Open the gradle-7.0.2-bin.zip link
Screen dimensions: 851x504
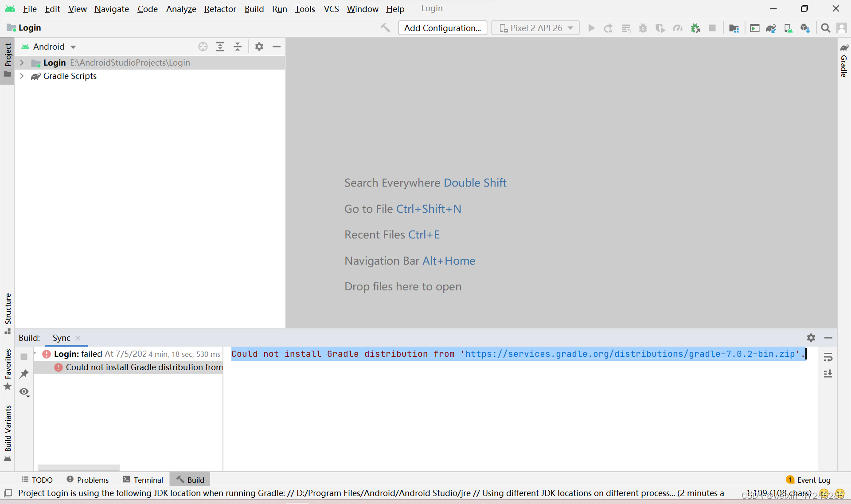pyautogui.click(x=630, y=354)
